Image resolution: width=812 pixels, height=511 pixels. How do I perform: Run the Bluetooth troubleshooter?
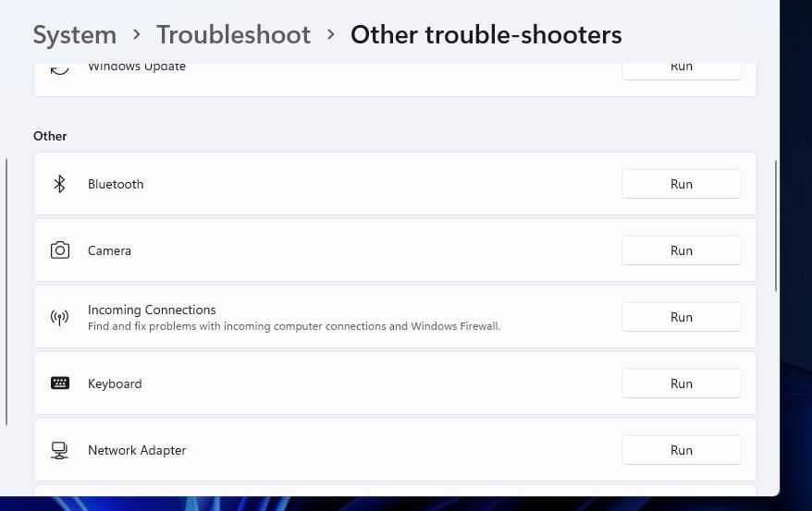(681, 184)
